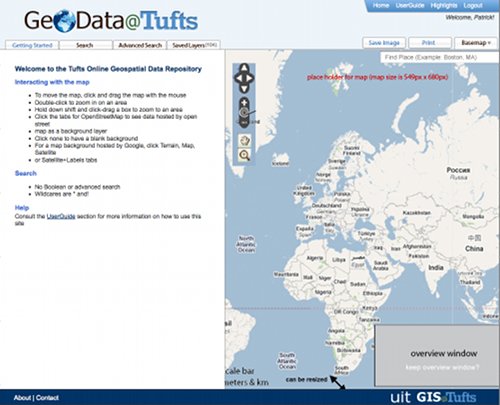Click the 'No Boolean or advanced search' bullet
500x405 pixels.
[77, 187]
